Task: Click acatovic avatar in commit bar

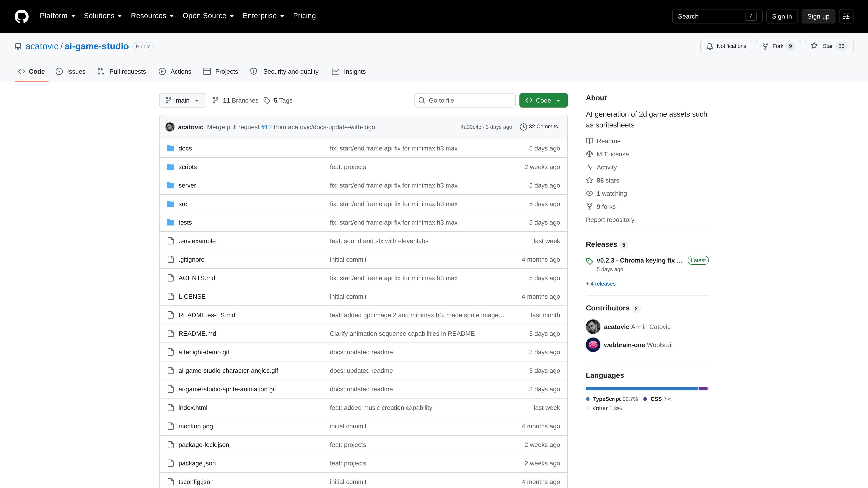Action: coord(170,127)
